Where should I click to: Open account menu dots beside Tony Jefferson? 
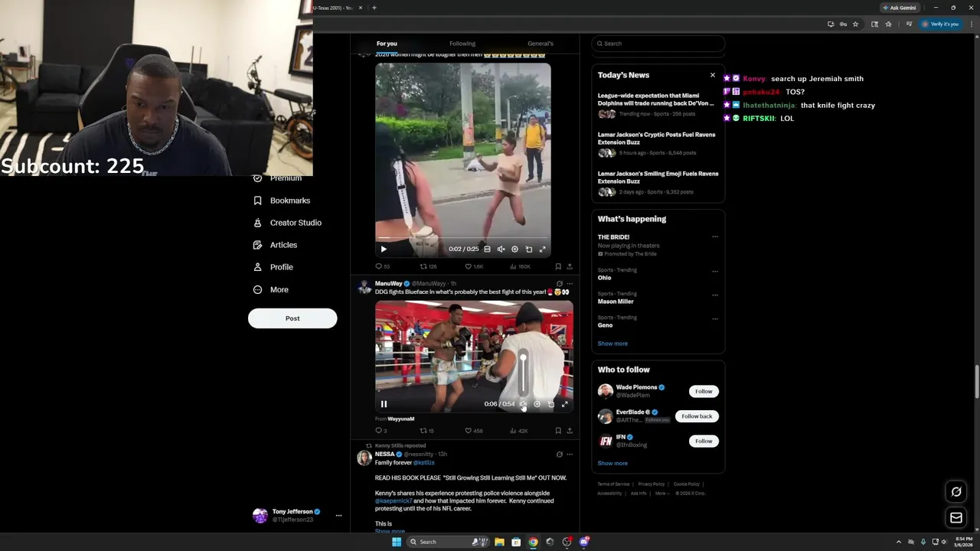338,515
